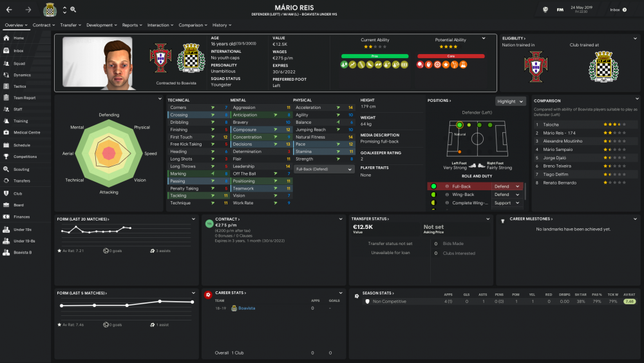Open the Positions heading link
This screenshot has width=644, height=363.
click(x=439, y=101)
